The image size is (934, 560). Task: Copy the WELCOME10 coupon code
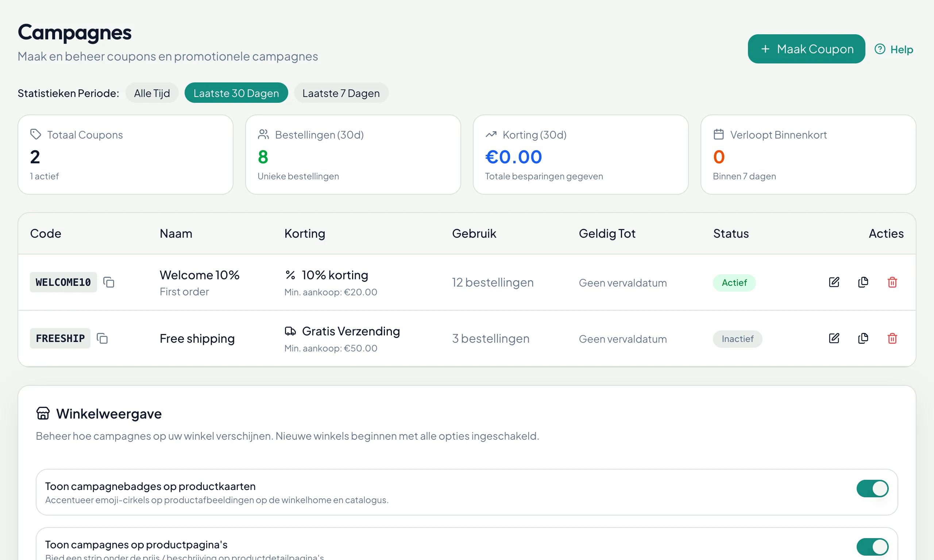click(x=109, y=282)
